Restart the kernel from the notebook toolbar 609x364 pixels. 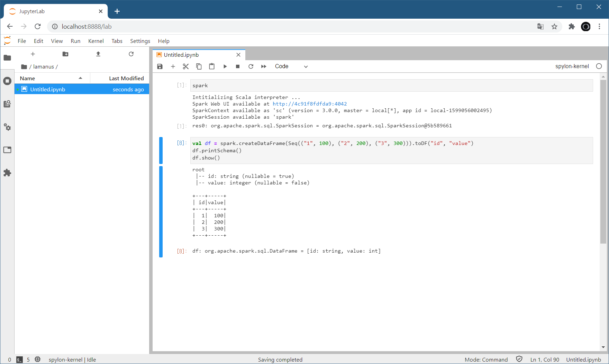pos(251,66)
